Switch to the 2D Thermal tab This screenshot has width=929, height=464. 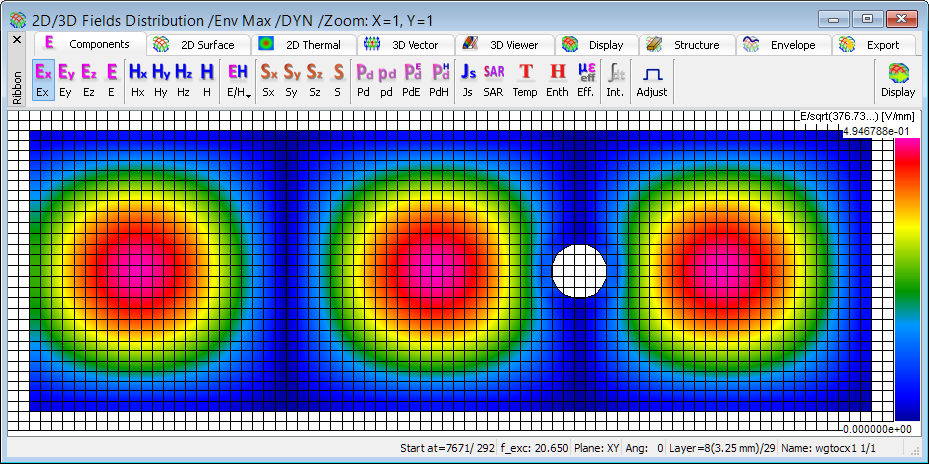coord(301,44)
